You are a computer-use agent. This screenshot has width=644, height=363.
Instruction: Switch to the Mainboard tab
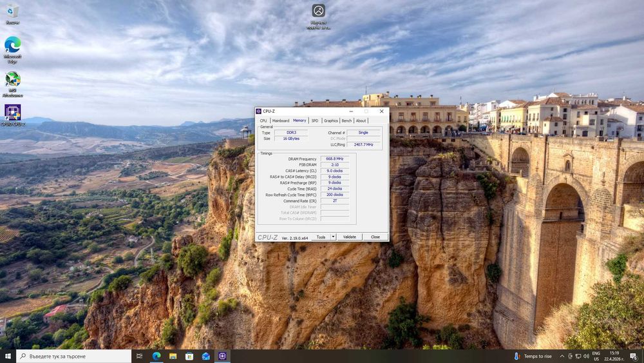[281, 121]
